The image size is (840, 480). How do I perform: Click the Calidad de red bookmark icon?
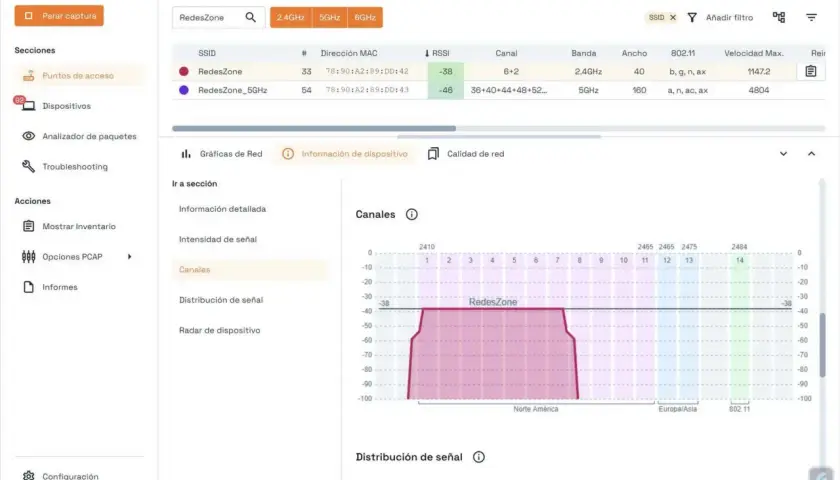[x=433, y=154]
